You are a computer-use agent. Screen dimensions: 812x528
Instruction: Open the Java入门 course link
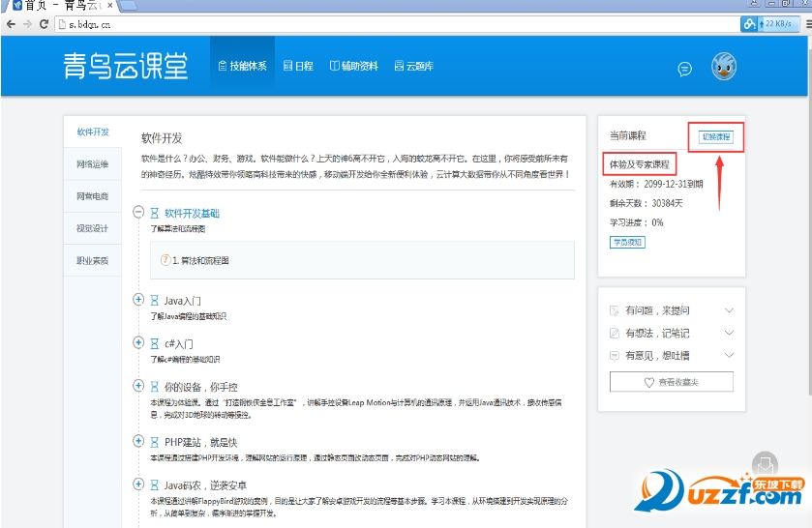click(x=182, y=301)
